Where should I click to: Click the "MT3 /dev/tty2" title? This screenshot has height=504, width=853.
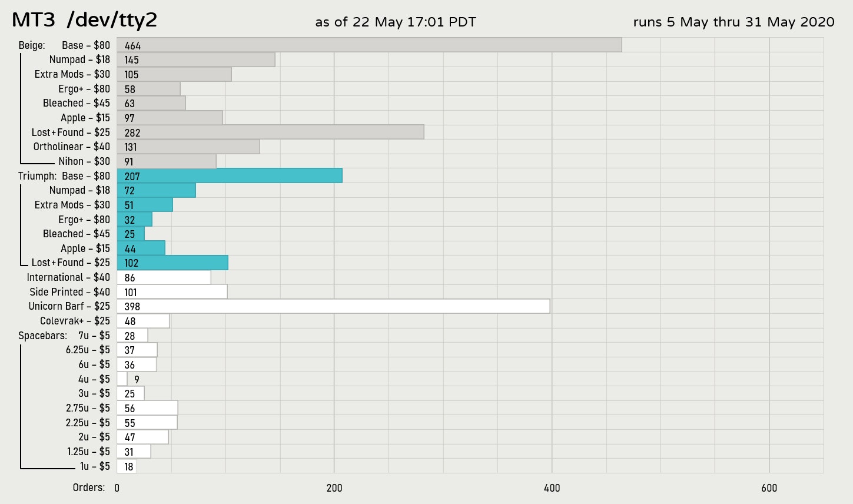coord(85,21)
